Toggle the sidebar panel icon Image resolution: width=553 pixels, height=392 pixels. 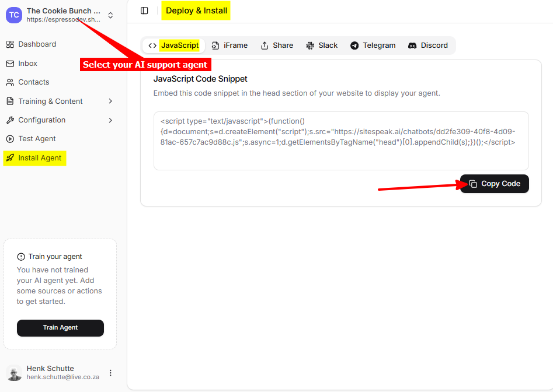[144, 10]
